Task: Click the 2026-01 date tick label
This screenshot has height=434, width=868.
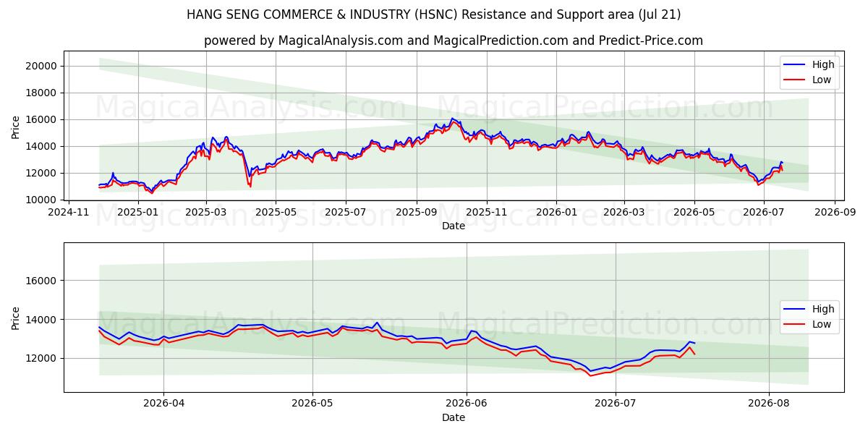Action: pos(556,213)
